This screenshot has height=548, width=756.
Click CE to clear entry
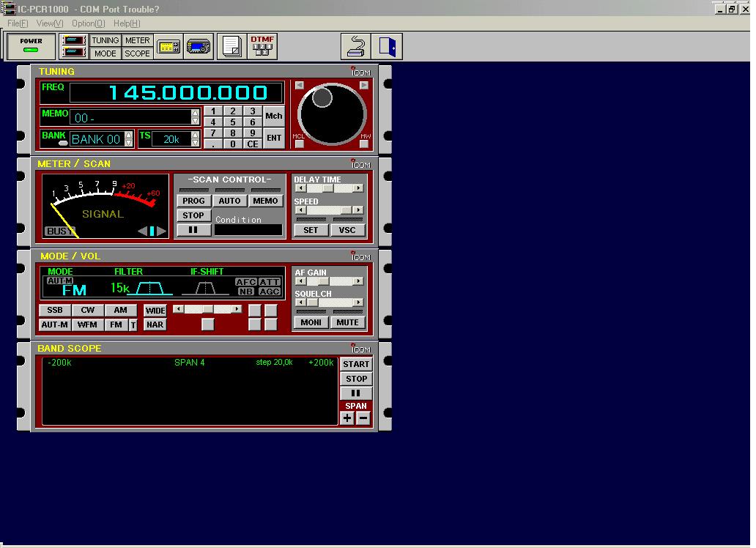point(253,144)
